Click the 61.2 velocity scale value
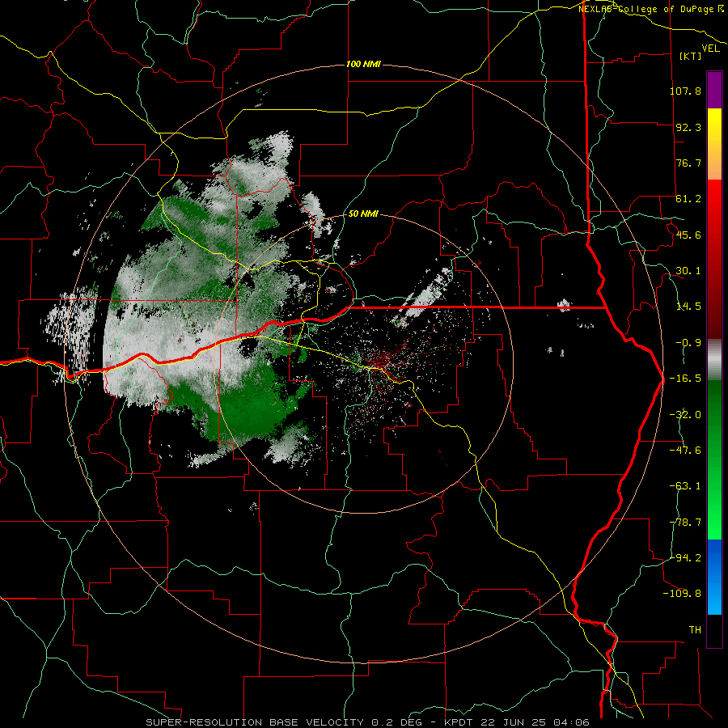Image resolution: width=728 pixels, height=728 pixels. 688,199
